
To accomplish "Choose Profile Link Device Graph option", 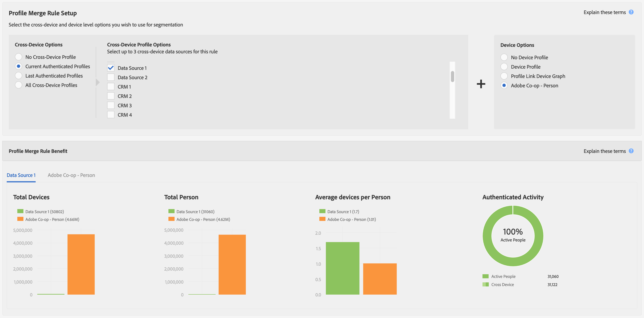I will (x=504, y=76).
